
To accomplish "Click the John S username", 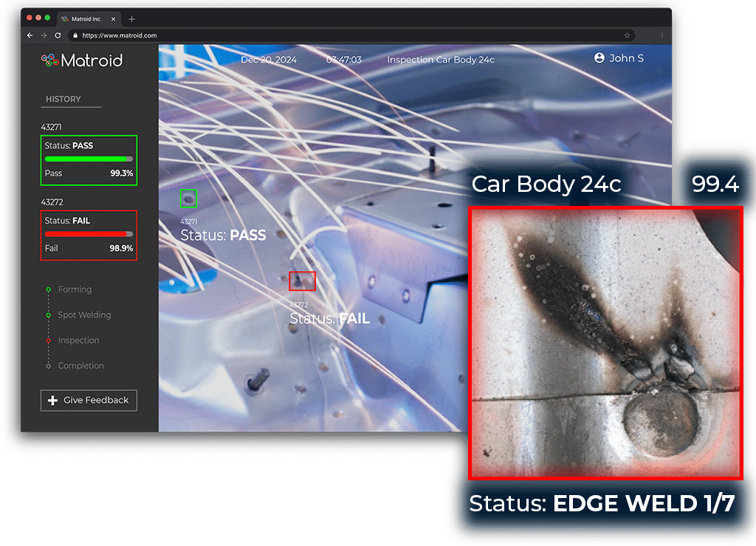I will (x=626, y=58).
